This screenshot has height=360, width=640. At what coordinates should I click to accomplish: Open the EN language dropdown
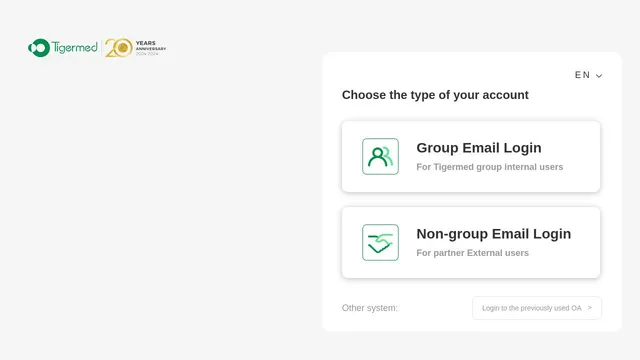click(x=588, y=75)
